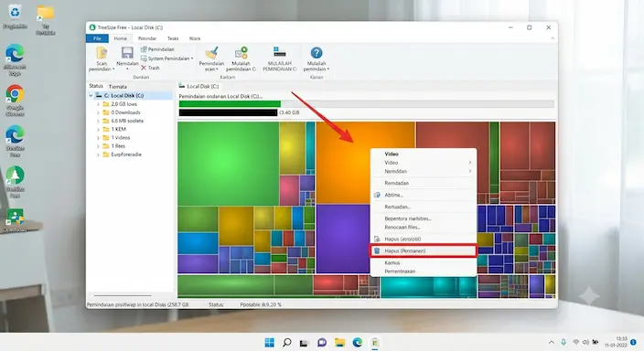
Task: Switch to the Home ribbon tab
Action: (121, 38)
